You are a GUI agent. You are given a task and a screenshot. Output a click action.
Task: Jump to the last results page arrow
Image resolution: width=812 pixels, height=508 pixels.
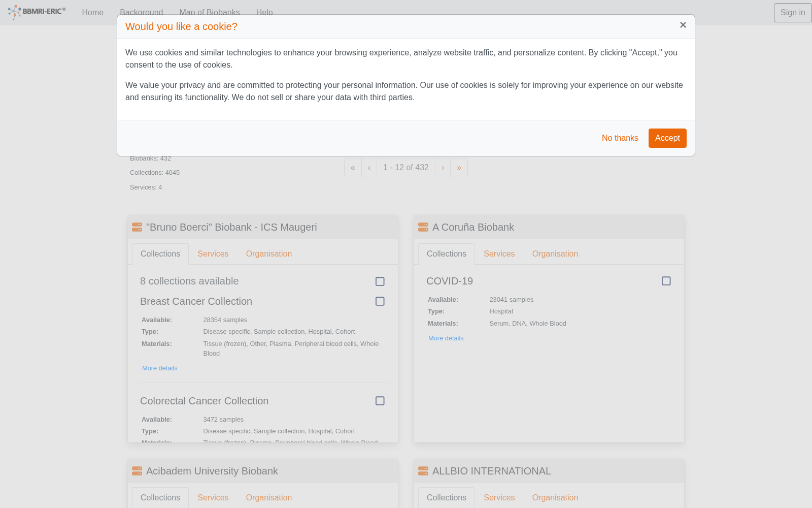point(459,168)
